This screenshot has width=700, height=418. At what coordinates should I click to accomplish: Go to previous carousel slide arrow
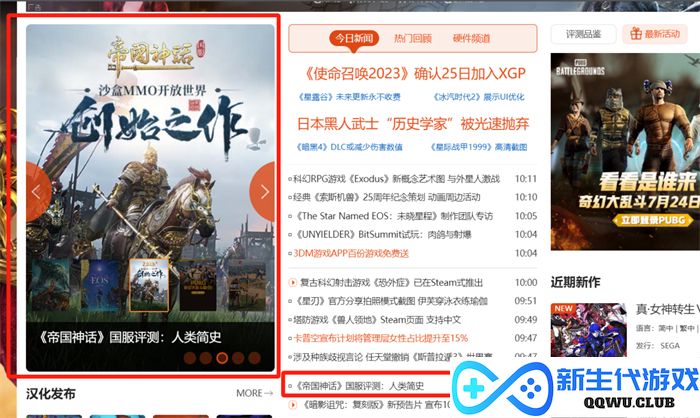38,192
